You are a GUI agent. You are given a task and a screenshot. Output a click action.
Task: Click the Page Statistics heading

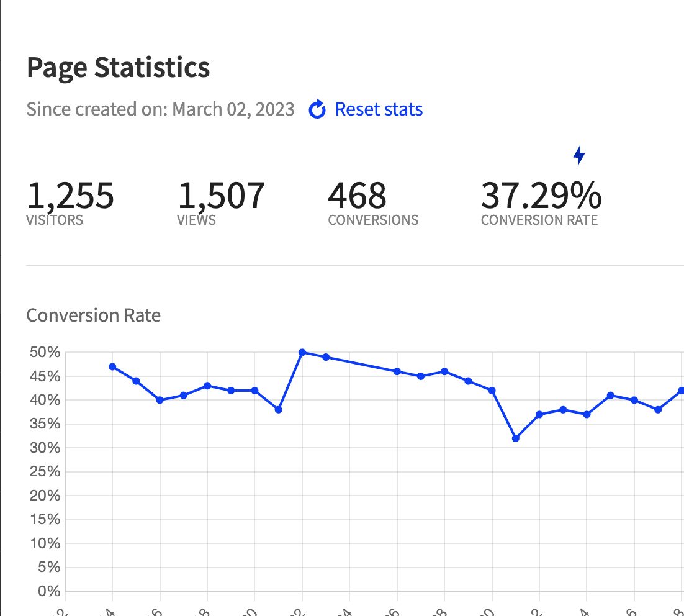point(118,68)
